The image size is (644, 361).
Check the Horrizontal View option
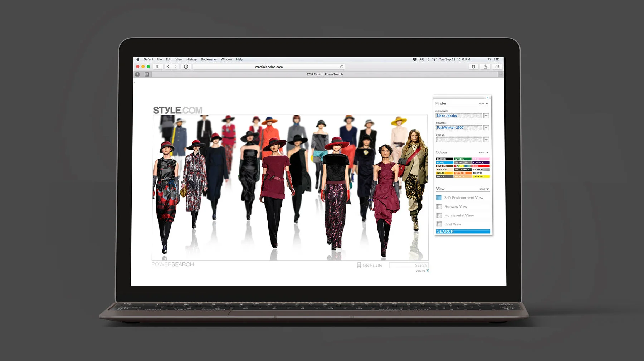pyautogui.click(x=439, y=215)
